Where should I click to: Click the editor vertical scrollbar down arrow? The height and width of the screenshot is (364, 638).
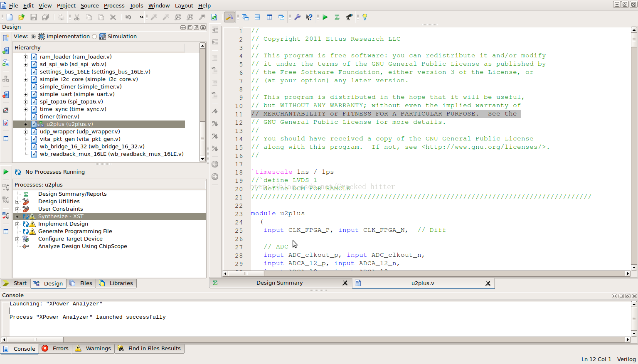(x=634, y=268)
